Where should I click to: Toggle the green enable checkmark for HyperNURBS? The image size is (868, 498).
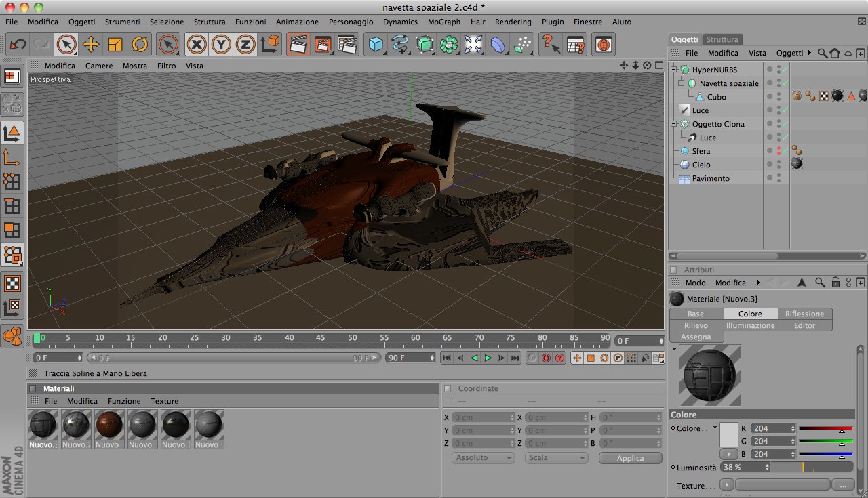[x=785, y=70]
